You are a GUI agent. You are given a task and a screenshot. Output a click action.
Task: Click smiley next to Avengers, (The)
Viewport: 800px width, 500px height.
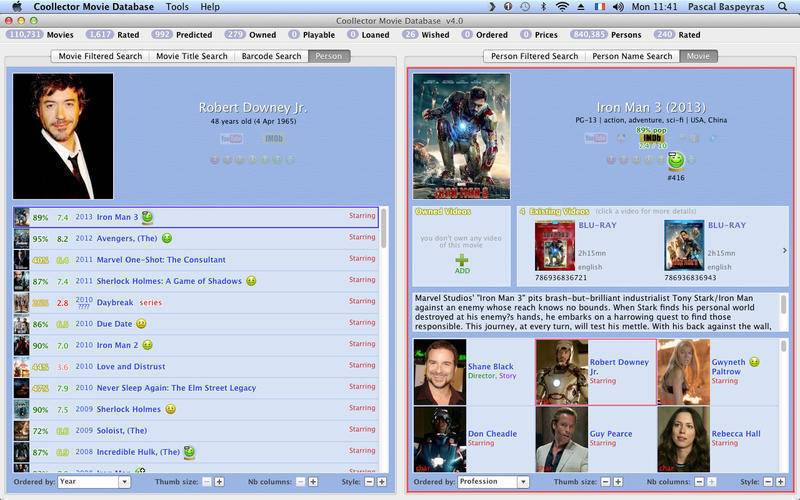167,238
